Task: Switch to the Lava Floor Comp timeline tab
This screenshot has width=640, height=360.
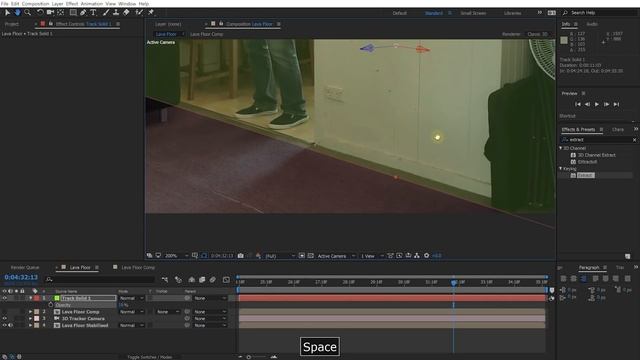Action: [x=138, y=267]
